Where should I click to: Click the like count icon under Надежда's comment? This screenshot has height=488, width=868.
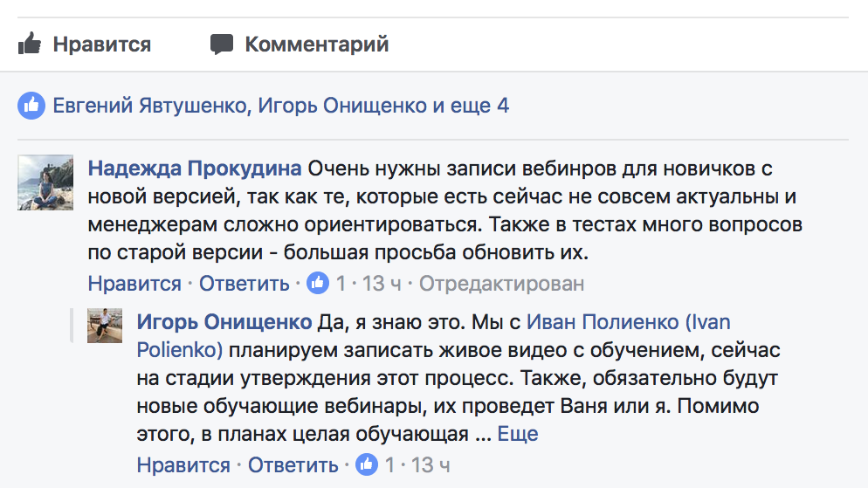[318, 283]
